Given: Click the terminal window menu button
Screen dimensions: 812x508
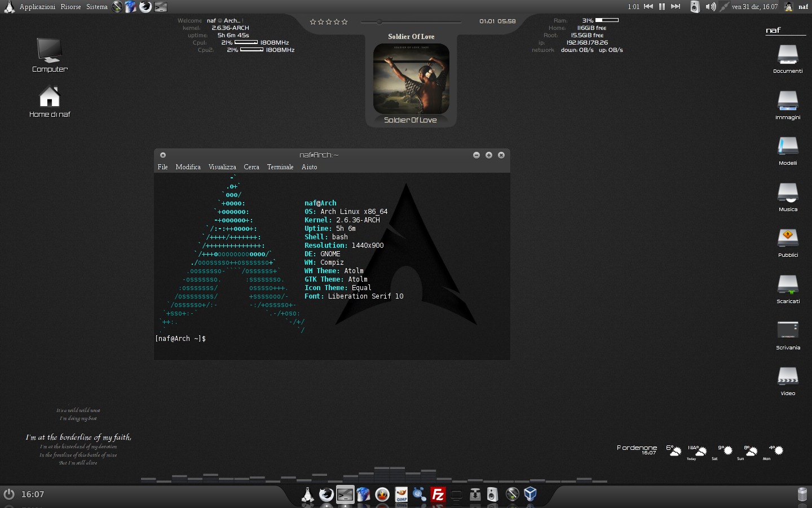Looking at the screenshot, I should pos(162,155).
